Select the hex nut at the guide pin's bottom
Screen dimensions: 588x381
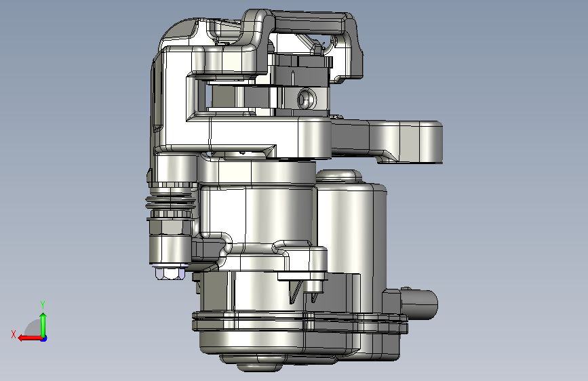170,273
